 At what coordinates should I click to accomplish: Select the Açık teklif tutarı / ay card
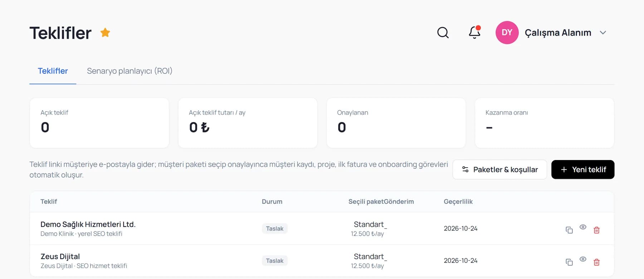click(248, 123)
